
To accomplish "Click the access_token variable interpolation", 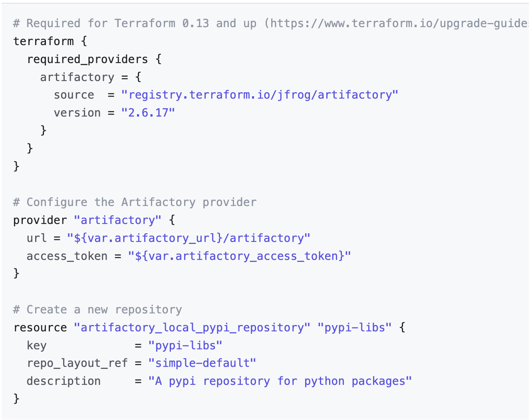I will pos(239,256).
